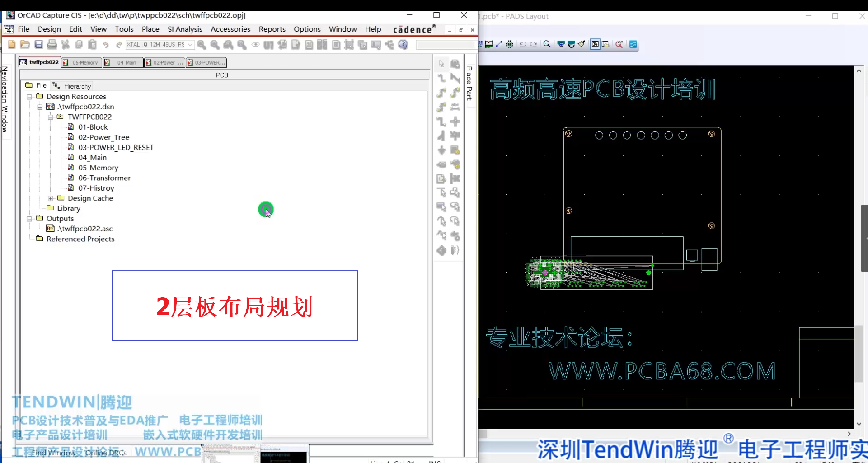The width and height of the screenshot is (868, 463).
Task: Click PADS Layout redo icon
Action: [x=533, y=44]
